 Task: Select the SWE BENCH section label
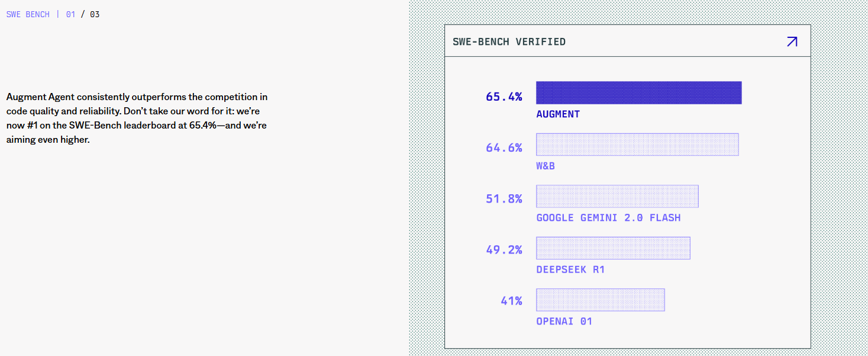click(28, 14)
